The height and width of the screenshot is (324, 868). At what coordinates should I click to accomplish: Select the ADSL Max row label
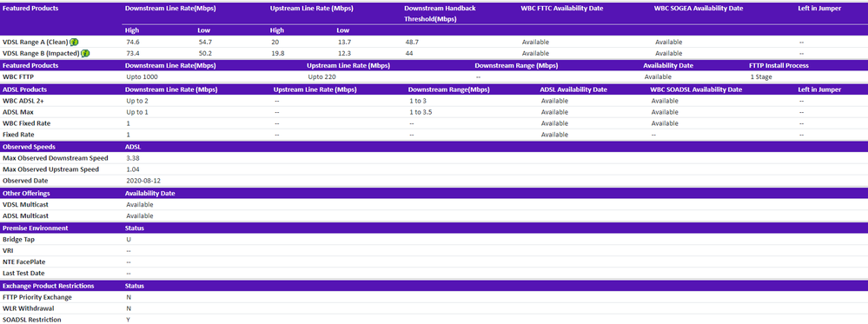tap(18, 112)
